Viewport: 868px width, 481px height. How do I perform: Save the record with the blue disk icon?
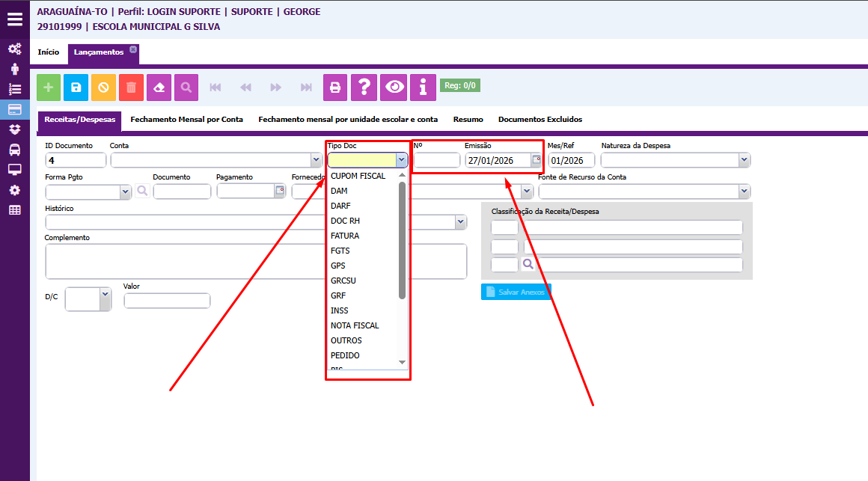click(76, 88)
